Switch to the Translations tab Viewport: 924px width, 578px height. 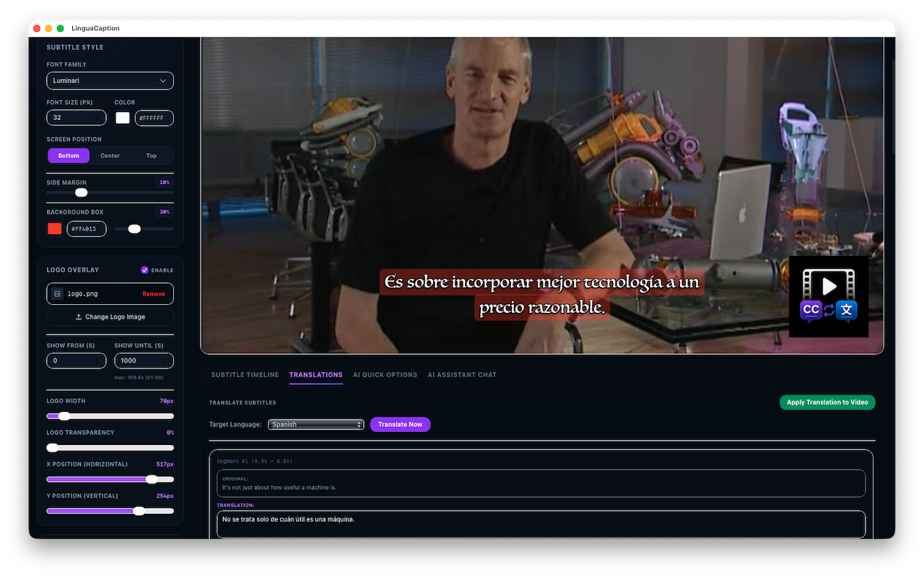(x=315, y=375)
